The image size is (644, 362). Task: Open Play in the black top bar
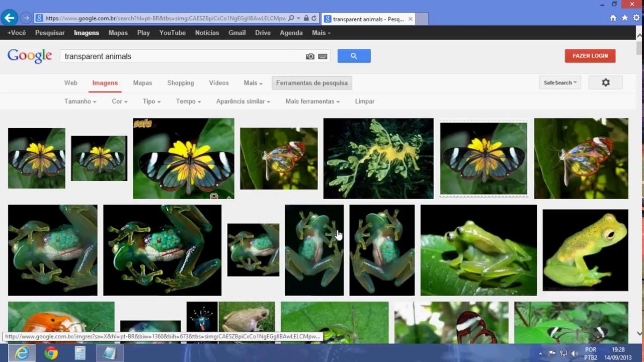[x=143, y=33]
